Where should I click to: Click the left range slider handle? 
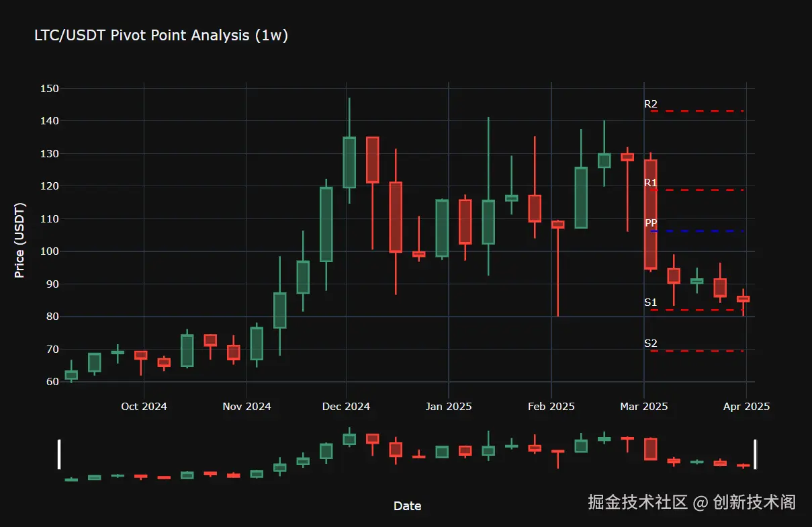pos(59,454)
